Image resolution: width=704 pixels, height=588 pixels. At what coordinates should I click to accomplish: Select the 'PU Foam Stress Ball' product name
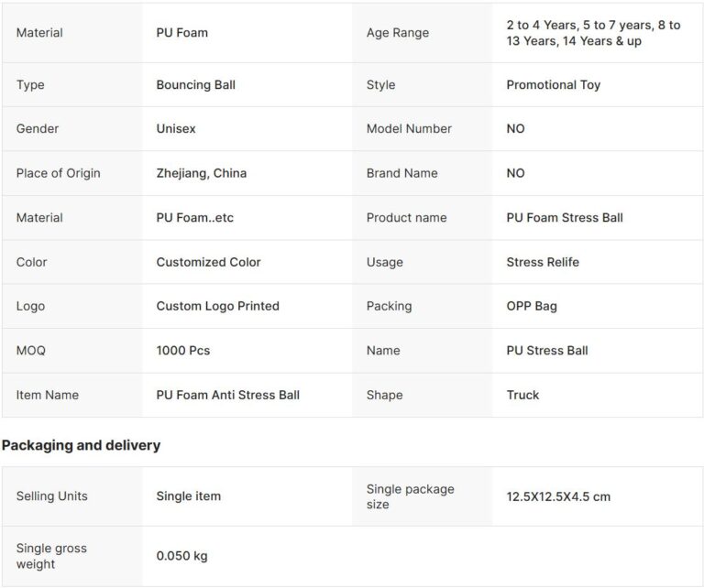[564, 218]
